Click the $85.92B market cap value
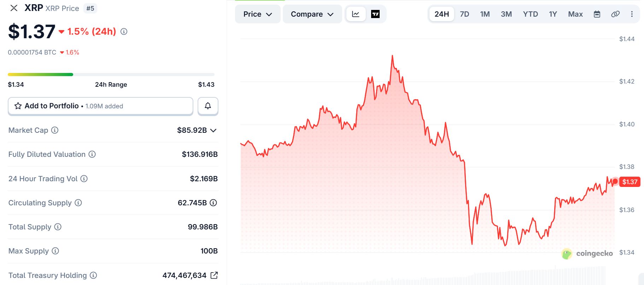 pyautogui.click(x=192, y=130)
